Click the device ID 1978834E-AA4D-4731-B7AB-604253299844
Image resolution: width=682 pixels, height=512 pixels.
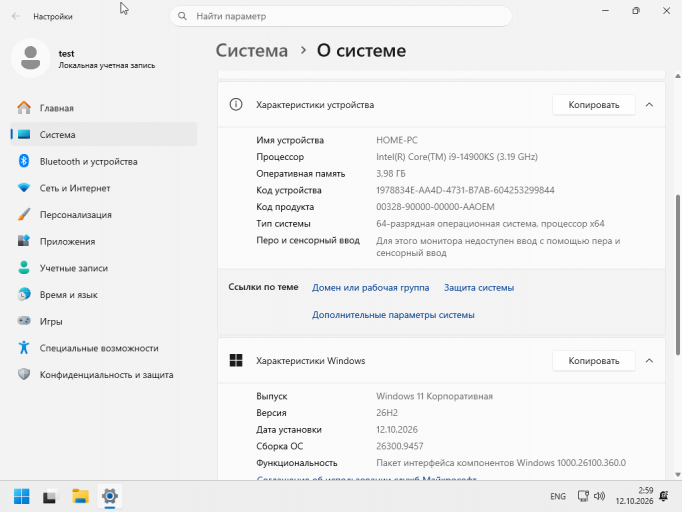(465, 190)
